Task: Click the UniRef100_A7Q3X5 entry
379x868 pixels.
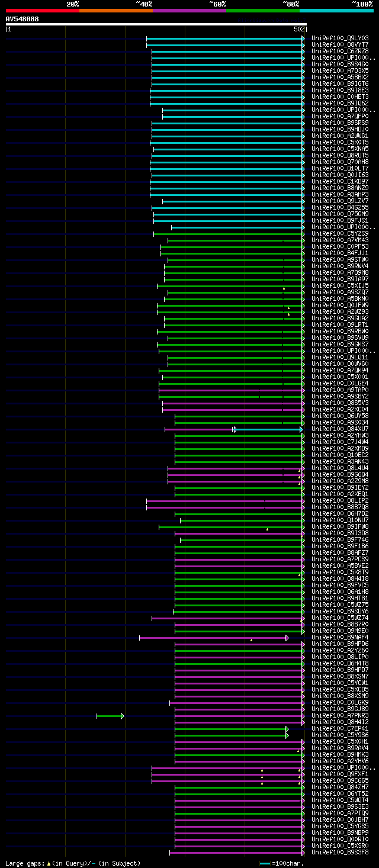Action: point(340,70)
